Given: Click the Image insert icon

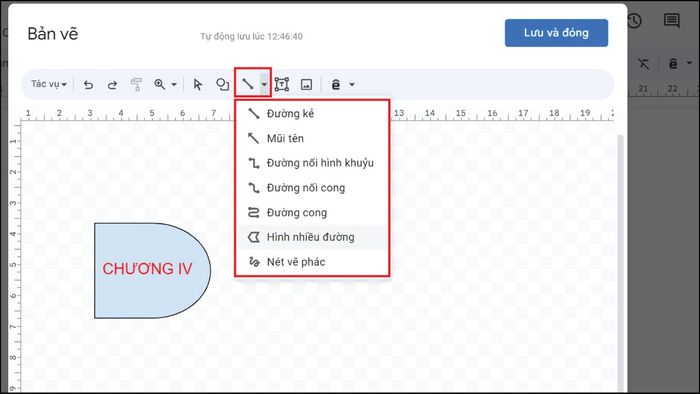Looking at the screenshot, I should (x=306, y=84).
